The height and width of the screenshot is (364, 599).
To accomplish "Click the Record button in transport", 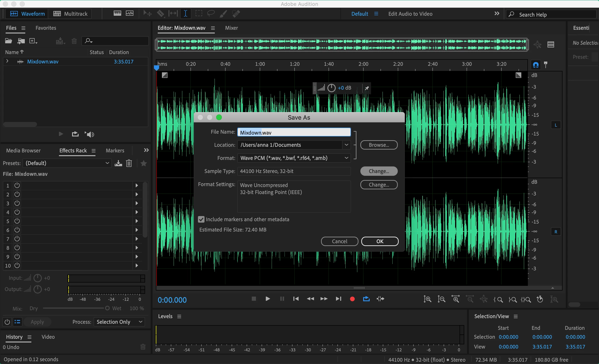I will (x=352, y=299).
